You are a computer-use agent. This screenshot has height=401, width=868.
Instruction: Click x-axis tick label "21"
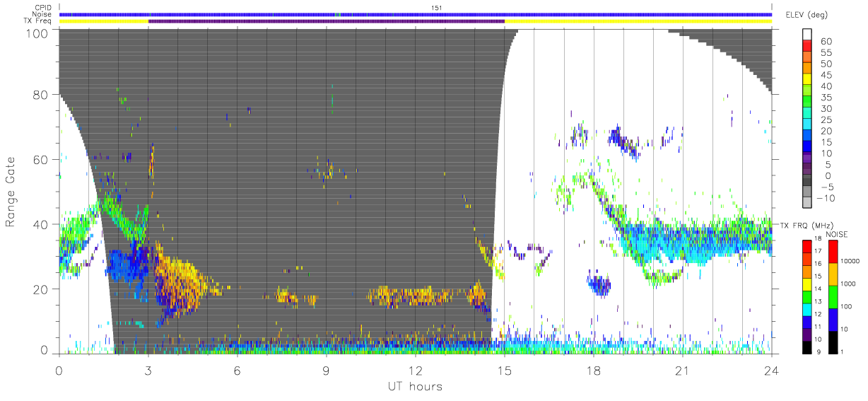[x=683, y=371]
